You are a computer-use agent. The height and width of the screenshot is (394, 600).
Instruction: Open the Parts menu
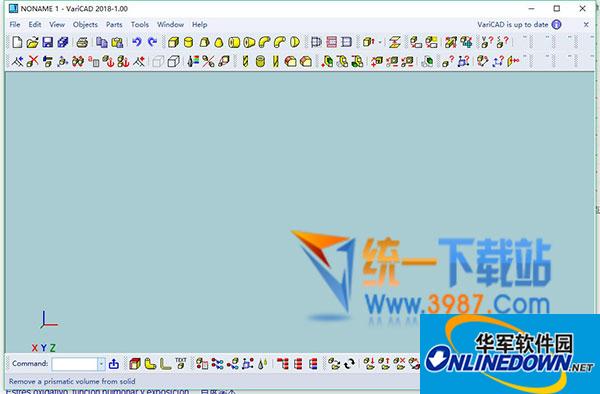[x=114, y=24]
